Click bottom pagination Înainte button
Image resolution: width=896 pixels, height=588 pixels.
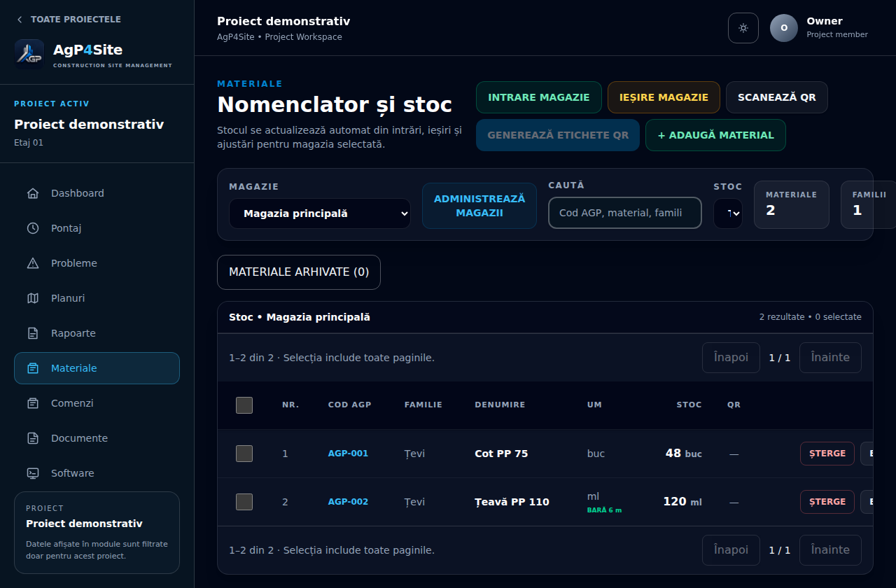(x=830, y=550)
